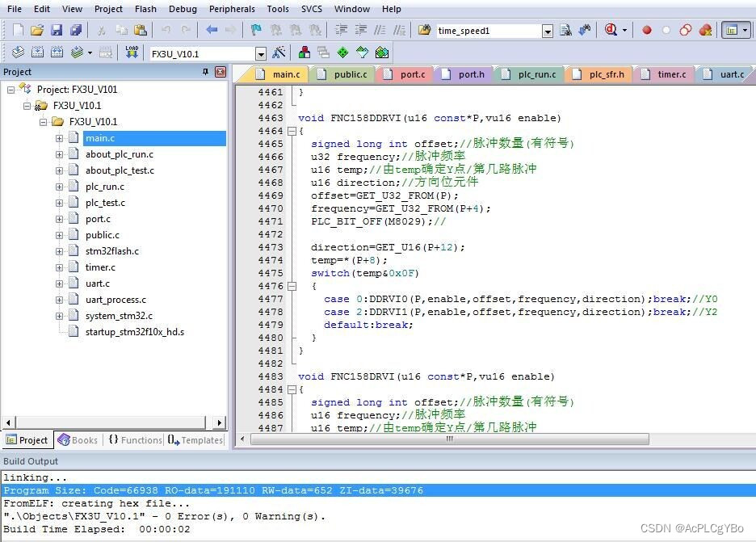The image size is (756, 542).
Task: Open the SVCS menu
Action: [312, 9]
